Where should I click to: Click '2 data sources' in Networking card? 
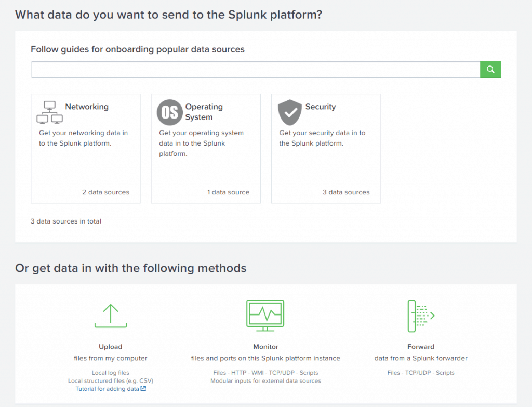click(105, 192)
